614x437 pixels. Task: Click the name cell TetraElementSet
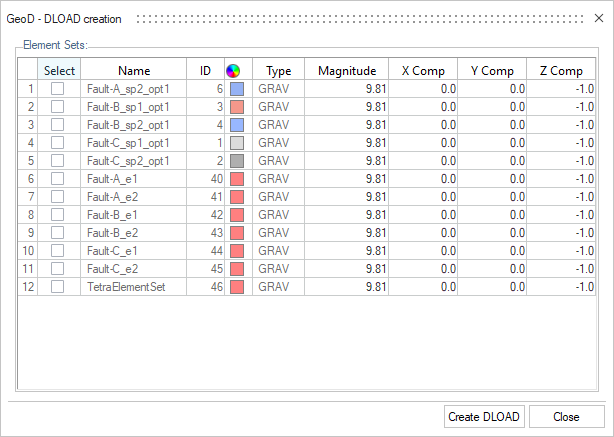coord(134,287)
